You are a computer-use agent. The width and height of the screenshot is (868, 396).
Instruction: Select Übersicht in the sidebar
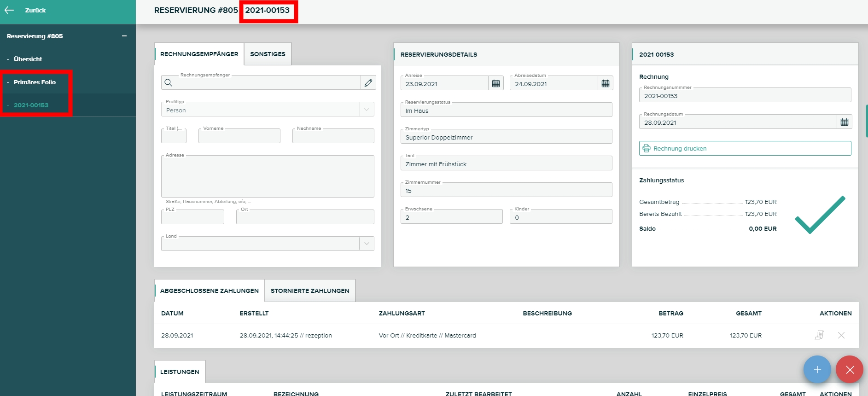pyautogui.click(x=28, y=59)
